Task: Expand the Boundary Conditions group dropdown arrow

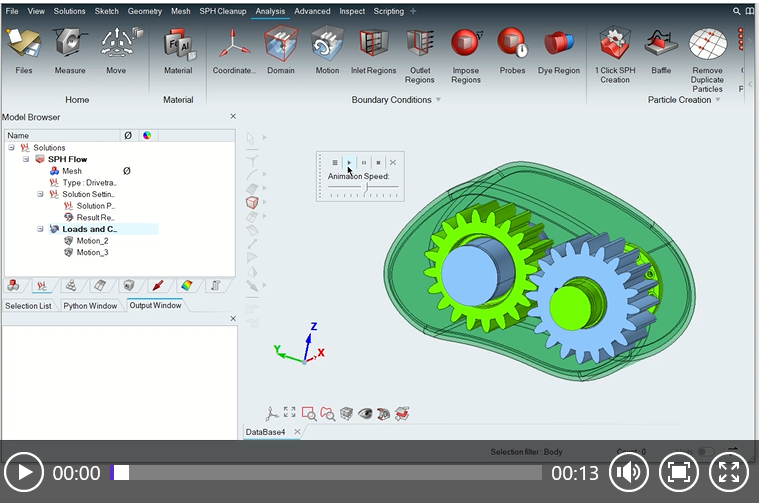Action: 437,100
